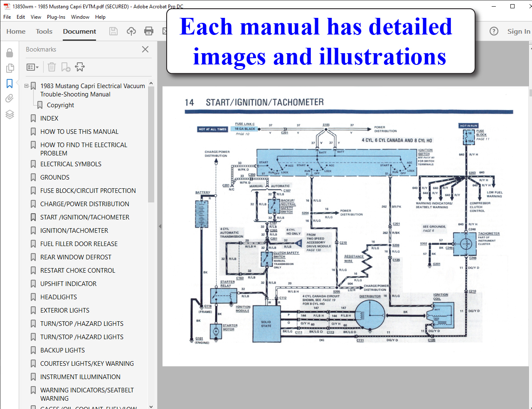The width and height of the screenshot is (532, 409).
Task: Select the Document tab
Action: (x=79, y=32)
